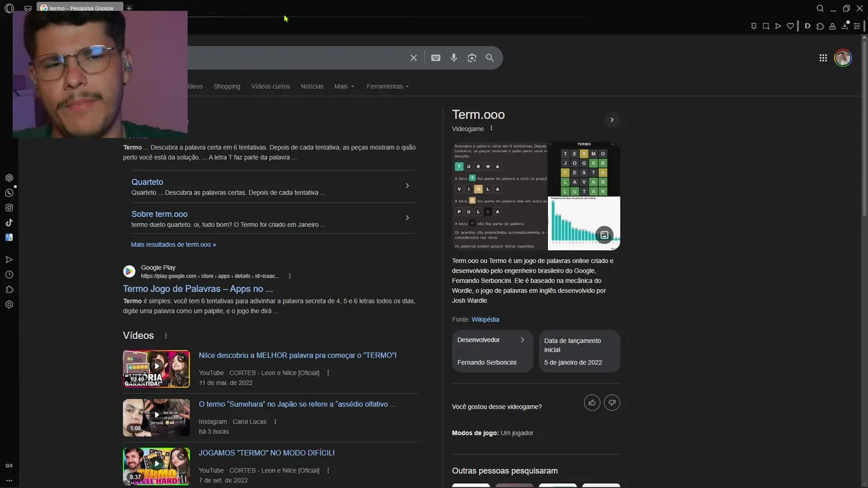
Task: Open downloads icon in toolbar
Action: (845, 26)
